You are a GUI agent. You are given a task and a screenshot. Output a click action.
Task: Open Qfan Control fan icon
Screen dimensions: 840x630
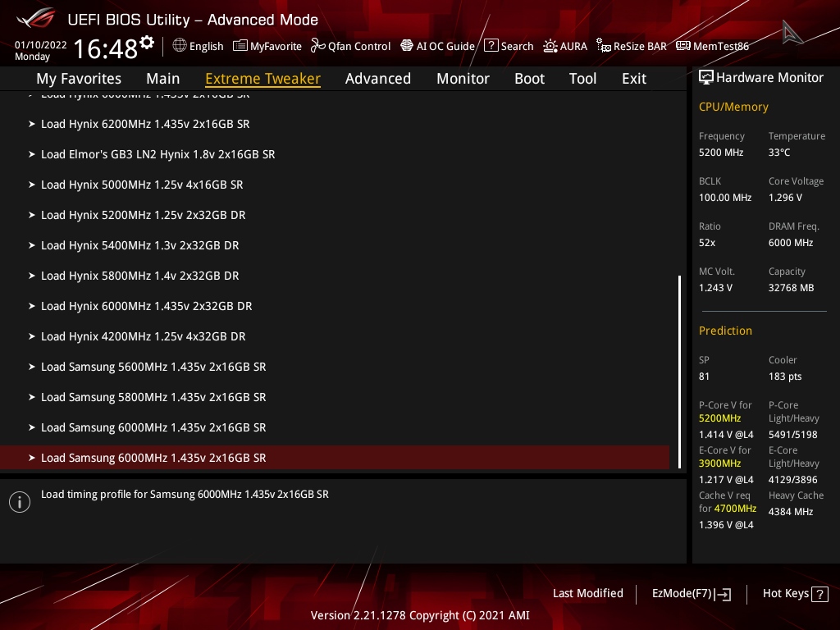318,46
